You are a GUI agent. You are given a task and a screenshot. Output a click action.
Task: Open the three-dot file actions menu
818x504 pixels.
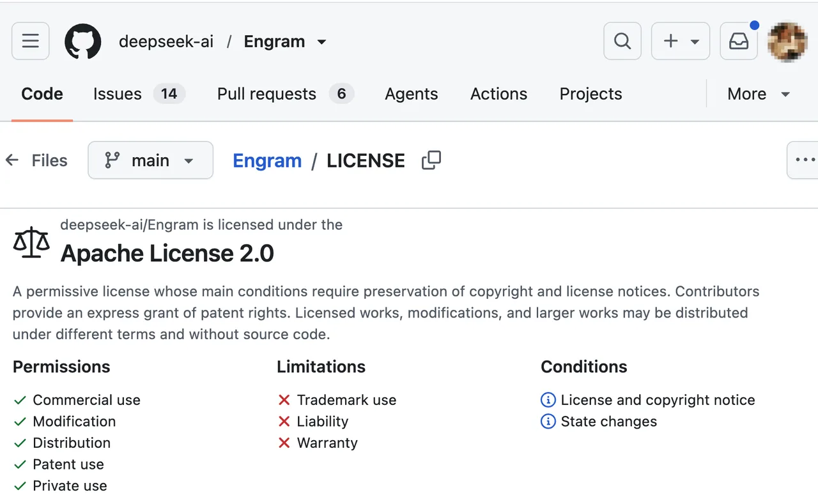click(x=803, y=160)
